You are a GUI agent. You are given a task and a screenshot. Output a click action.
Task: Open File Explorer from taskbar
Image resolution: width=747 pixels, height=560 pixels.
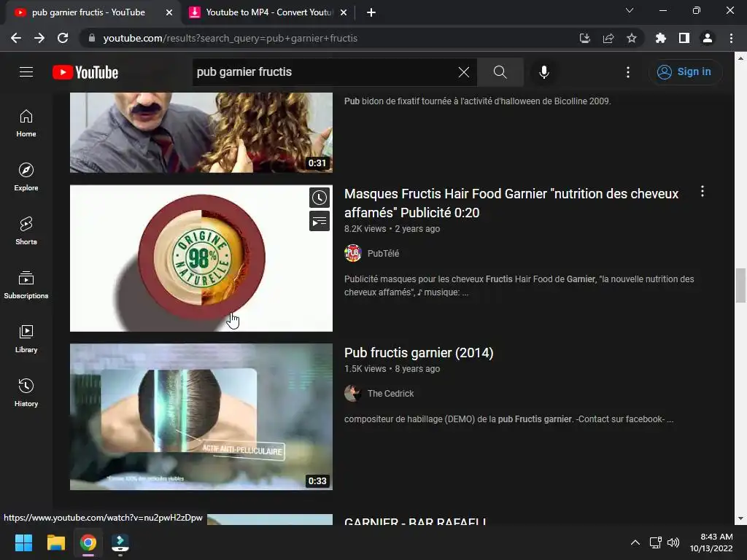pos(55,542)
